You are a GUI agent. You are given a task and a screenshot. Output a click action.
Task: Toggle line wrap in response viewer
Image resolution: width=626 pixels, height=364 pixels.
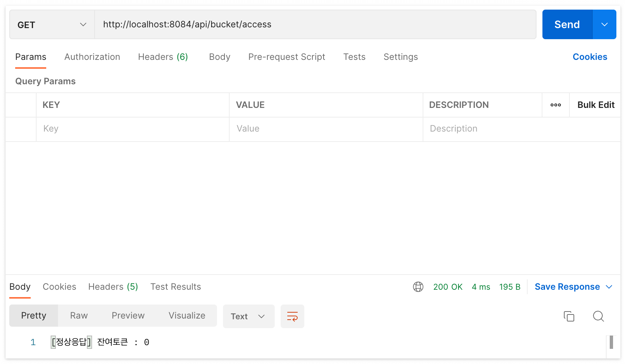click(292, 316)
